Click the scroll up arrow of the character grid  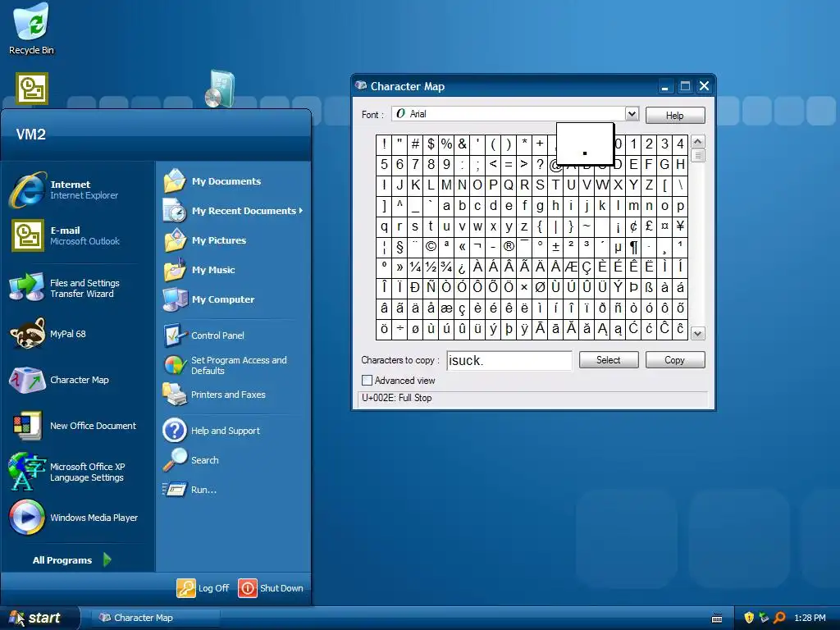tap(697, 142)
